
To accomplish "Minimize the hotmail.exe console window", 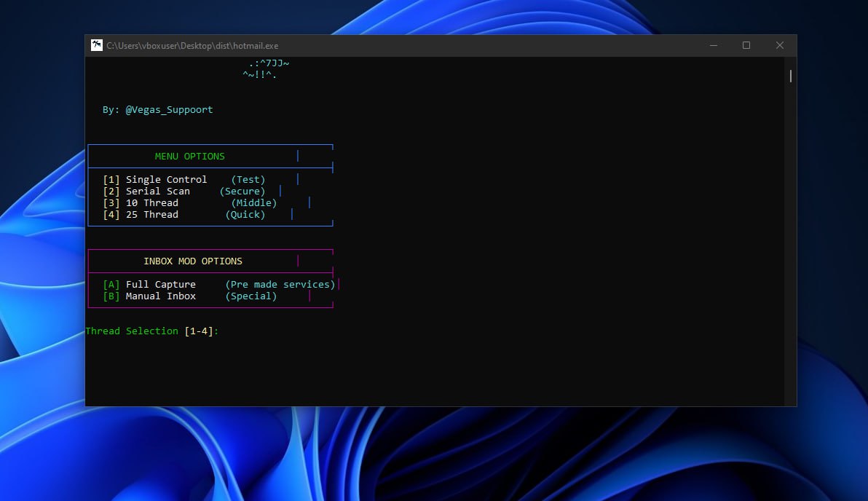I will [714, 45].
